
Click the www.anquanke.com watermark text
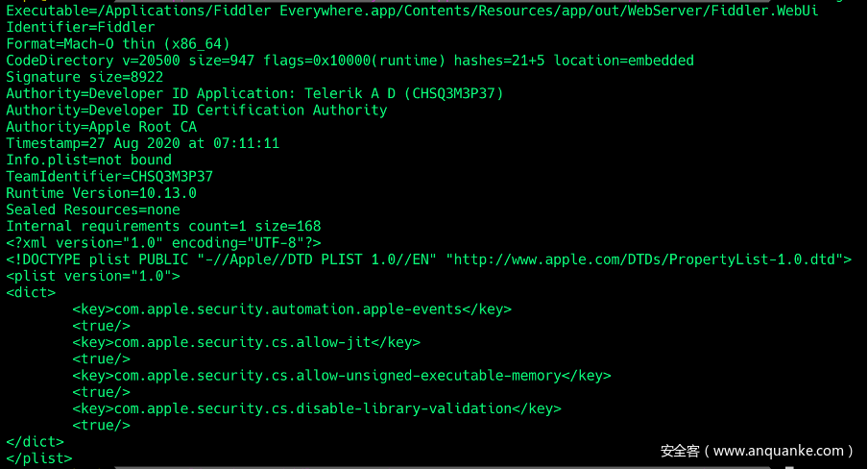point(758,450)
